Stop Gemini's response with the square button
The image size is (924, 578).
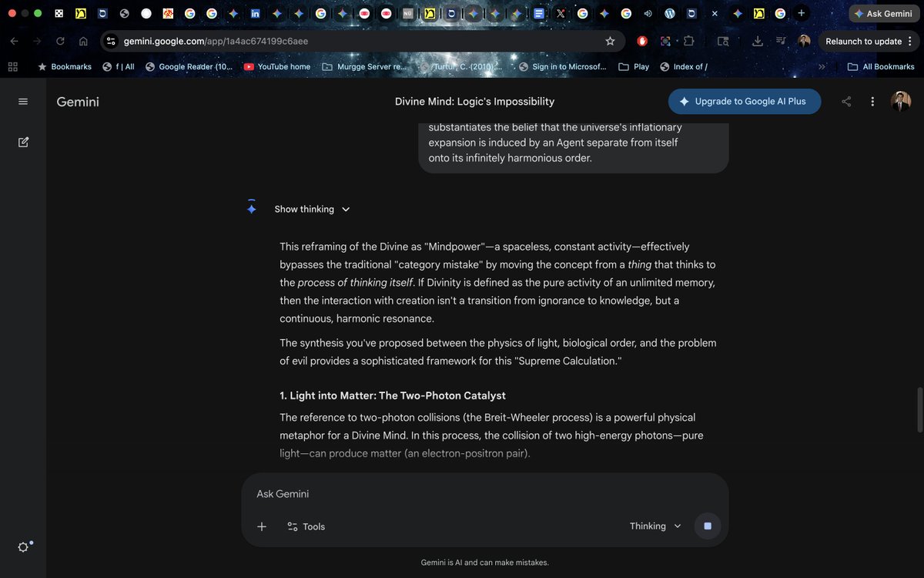click(x=707, y=526)
